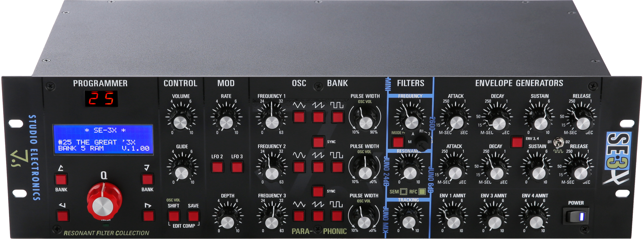
Task: Push the oscillator 3 triangle wave button
Action: pos(299,216)
